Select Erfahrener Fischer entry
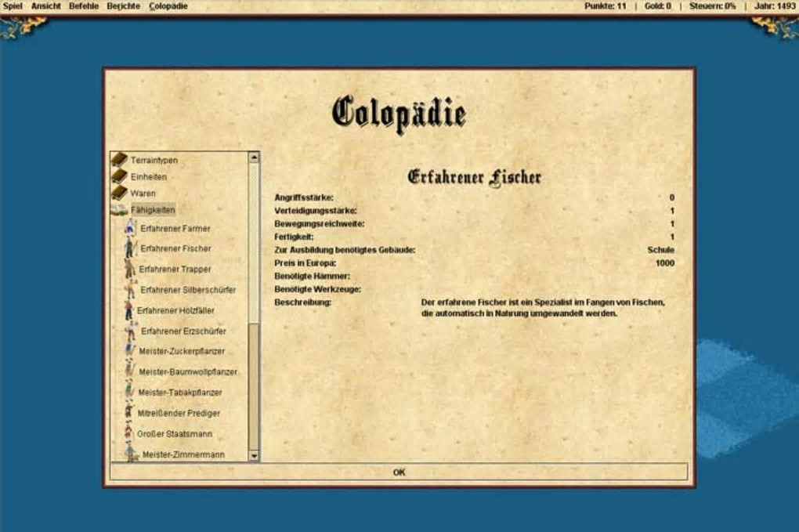The image size is (799, 532). click(x=175, y=248)
